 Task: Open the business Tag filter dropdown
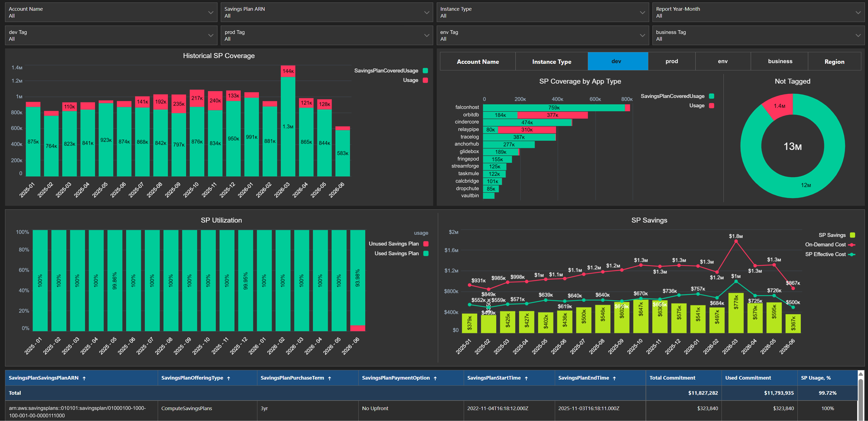pyautogui.click(x=758, y=35)
